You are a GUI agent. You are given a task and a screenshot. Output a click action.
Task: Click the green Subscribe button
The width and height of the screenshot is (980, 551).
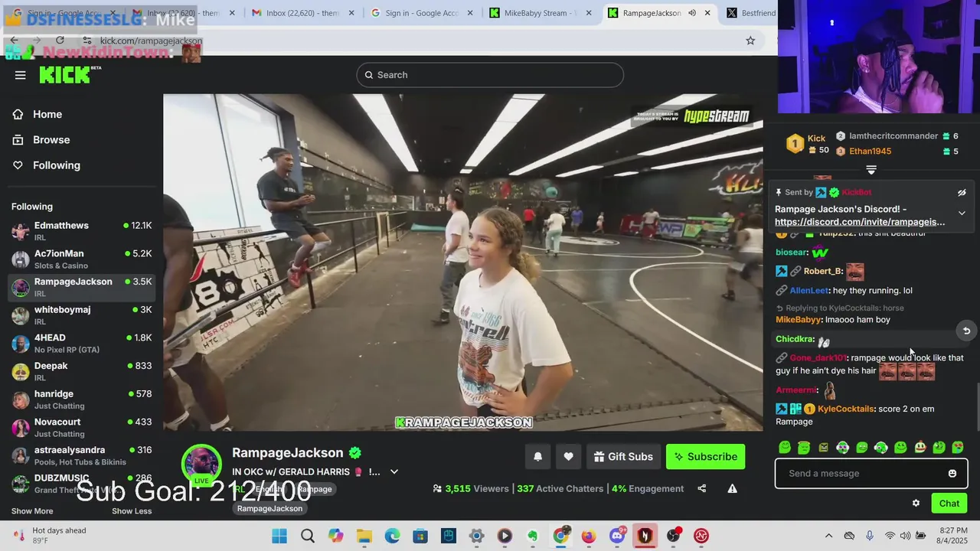click(x=705, y=457)
